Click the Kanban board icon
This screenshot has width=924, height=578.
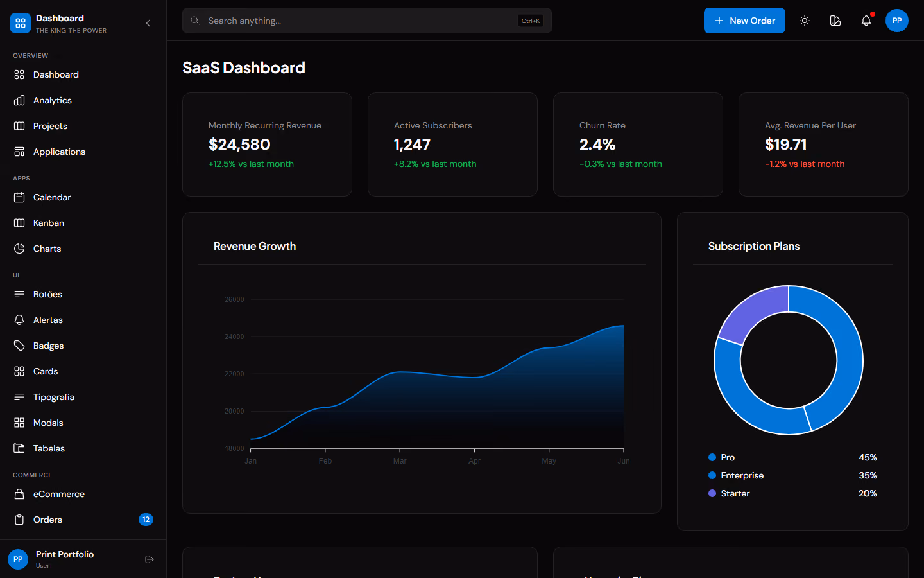click(19, 223)
